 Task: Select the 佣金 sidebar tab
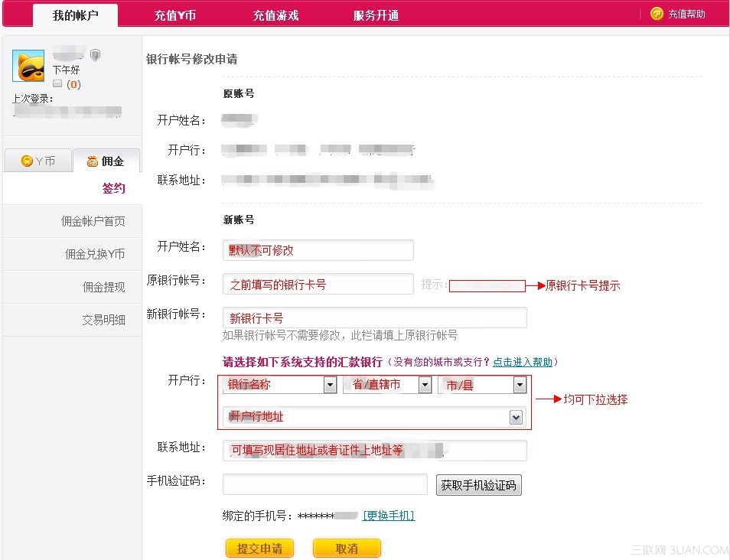tap(106, 161)
